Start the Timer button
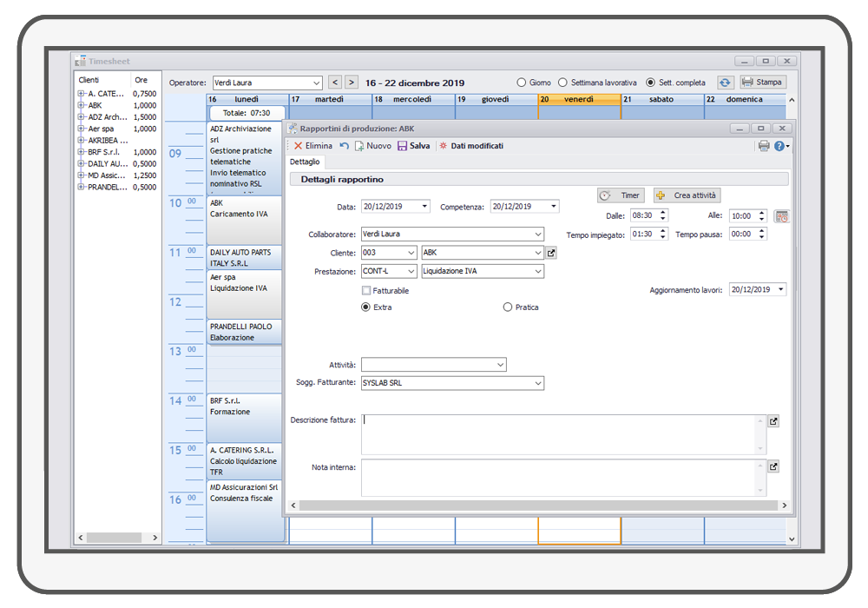Image resolution: width=868 pixels, height=608 pixels. (621, 195)
